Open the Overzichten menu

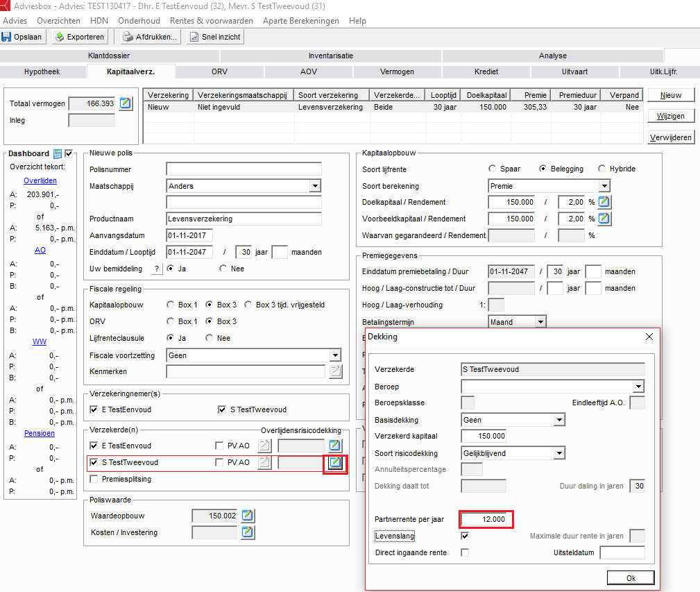point(58,21)
